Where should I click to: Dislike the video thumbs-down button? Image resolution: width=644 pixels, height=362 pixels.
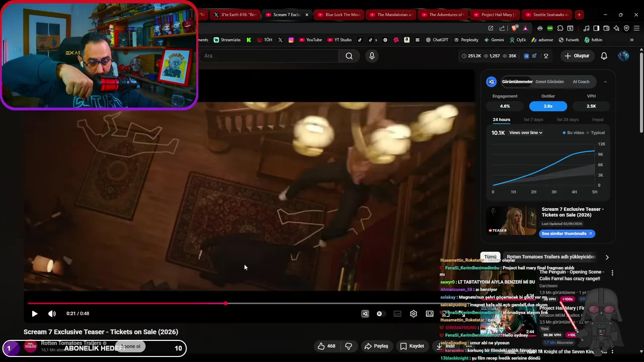click(349, 346)
